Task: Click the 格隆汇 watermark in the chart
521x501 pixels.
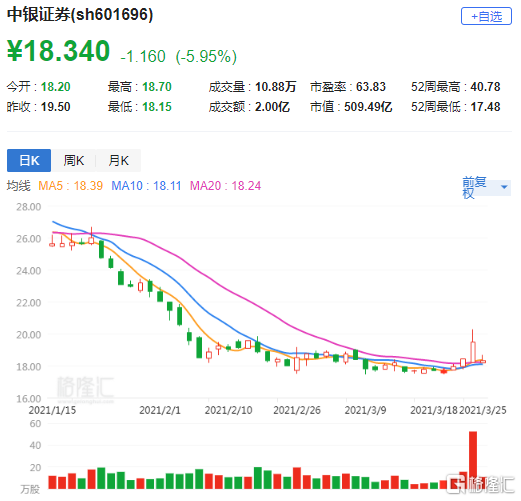Action: coord(85,388)
